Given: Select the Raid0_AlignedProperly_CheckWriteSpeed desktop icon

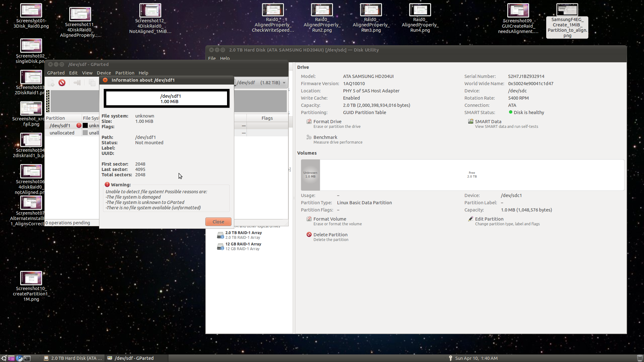Looking at the screenshot, I should click(273, 18).
